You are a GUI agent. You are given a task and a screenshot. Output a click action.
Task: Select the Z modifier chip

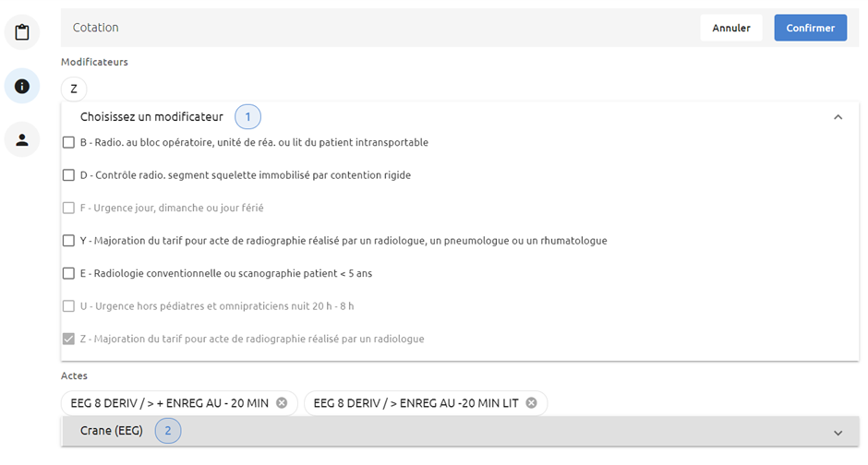click(x=74, y=89)
